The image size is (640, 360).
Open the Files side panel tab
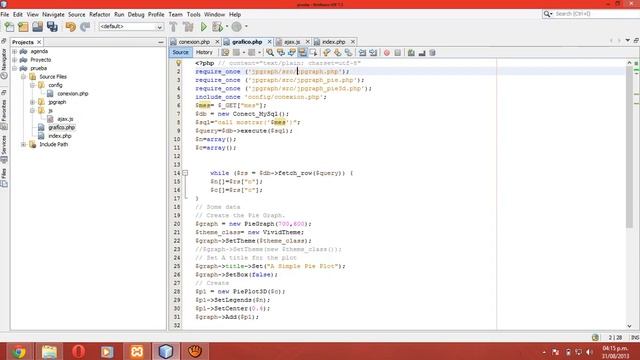click(4, 178)
